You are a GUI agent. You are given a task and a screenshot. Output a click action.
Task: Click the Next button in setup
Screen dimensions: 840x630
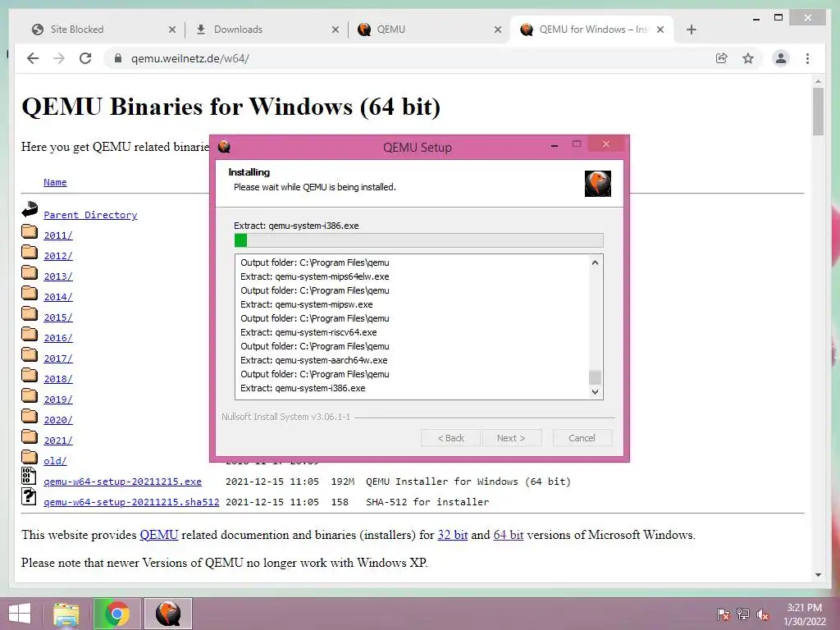tap(512, 438)
